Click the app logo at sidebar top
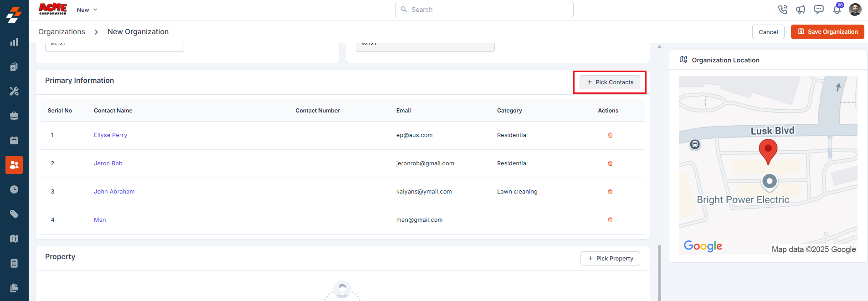The image size is (868, 301). tap(14, 15)
